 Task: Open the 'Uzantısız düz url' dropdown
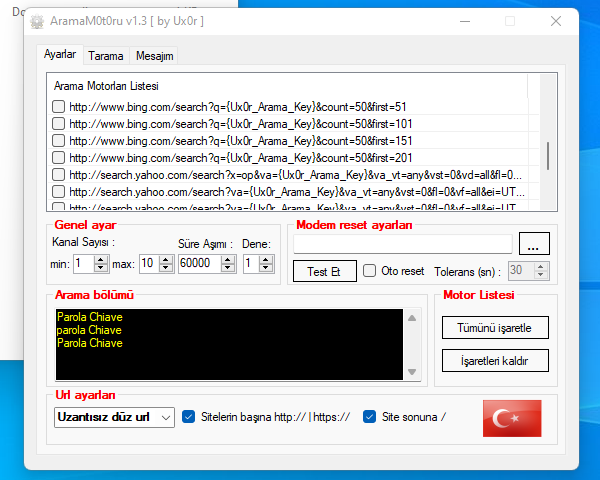point(165,417)
